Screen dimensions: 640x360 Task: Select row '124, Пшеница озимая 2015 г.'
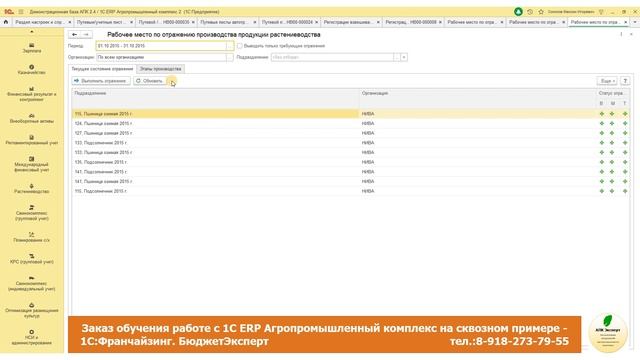[x=350, y=123]
